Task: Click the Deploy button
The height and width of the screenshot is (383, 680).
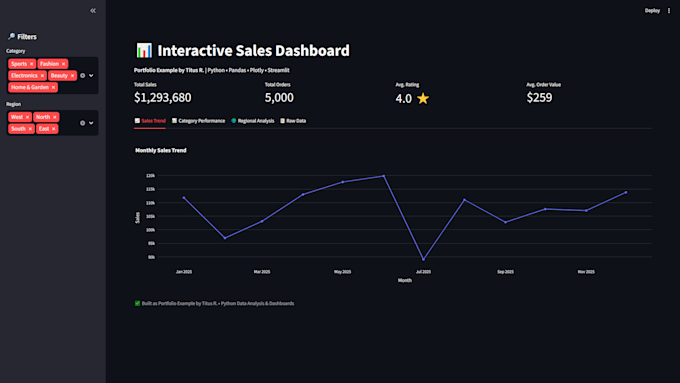Action: click(x=652, y=10)
